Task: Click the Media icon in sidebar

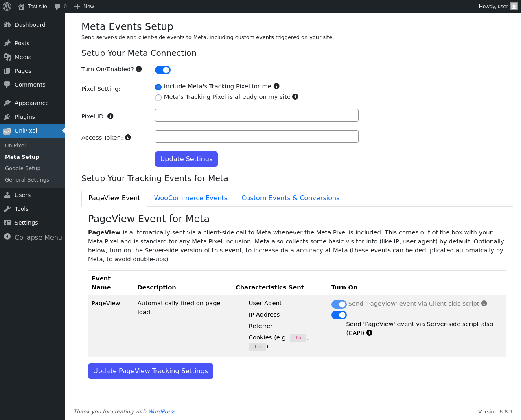Action: click(x=7, y=57)
